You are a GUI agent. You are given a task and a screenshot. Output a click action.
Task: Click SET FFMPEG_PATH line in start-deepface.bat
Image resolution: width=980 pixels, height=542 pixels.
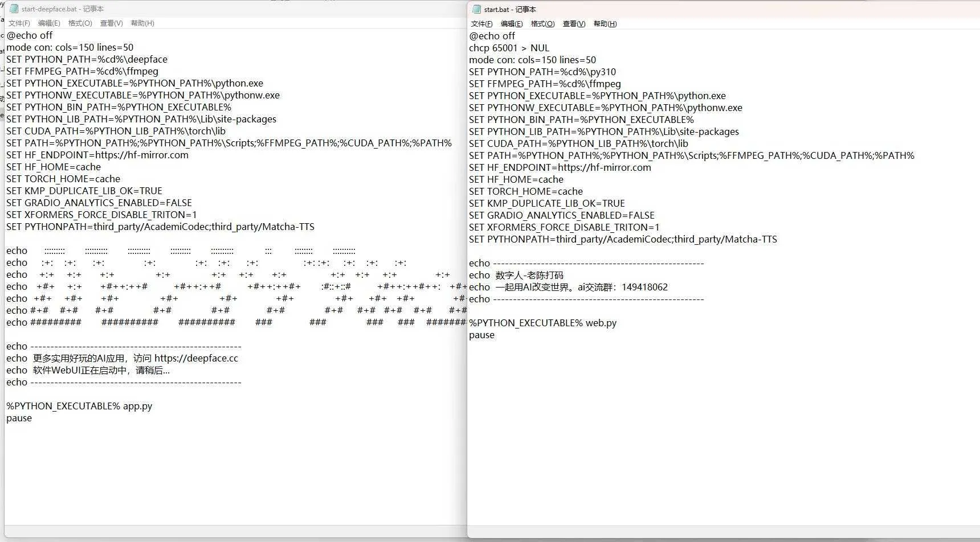[x=83, y=71]
